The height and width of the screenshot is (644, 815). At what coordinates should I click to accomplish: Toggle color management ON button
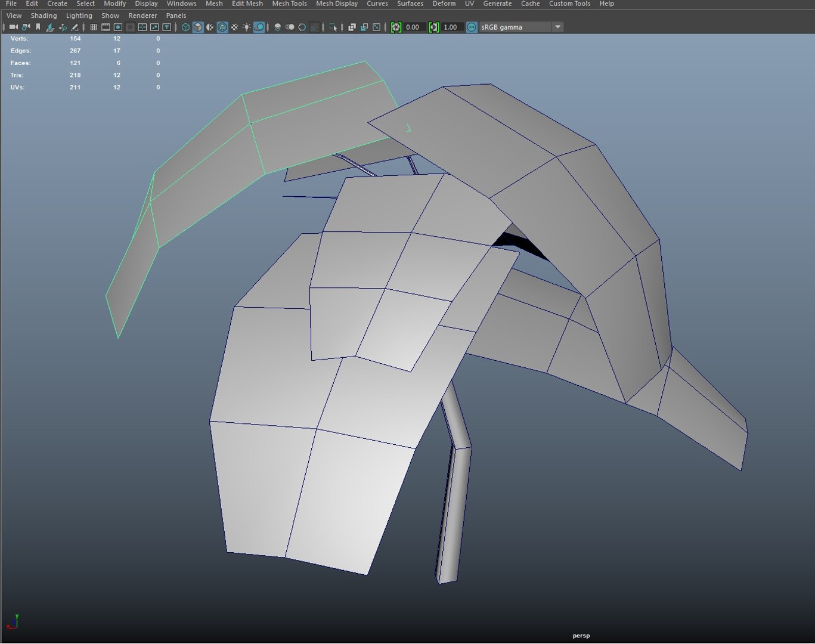(x=472, y=27)
